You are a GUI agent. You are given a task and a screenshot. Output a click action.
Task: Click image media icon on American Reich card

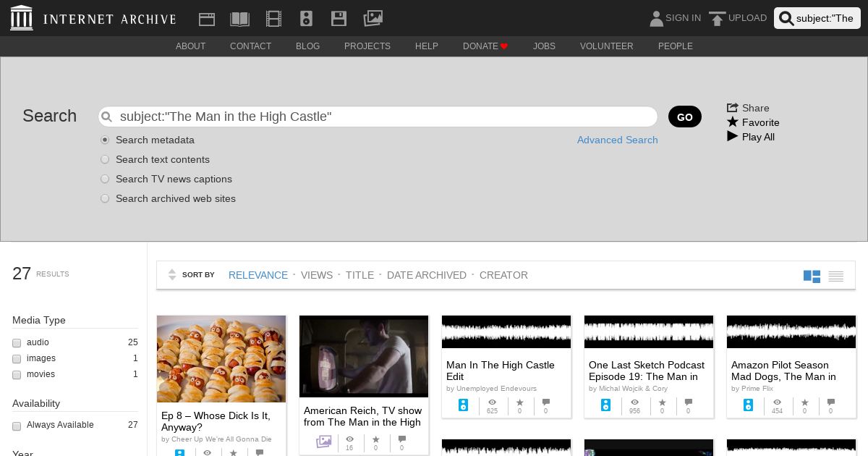click(324, 442)
